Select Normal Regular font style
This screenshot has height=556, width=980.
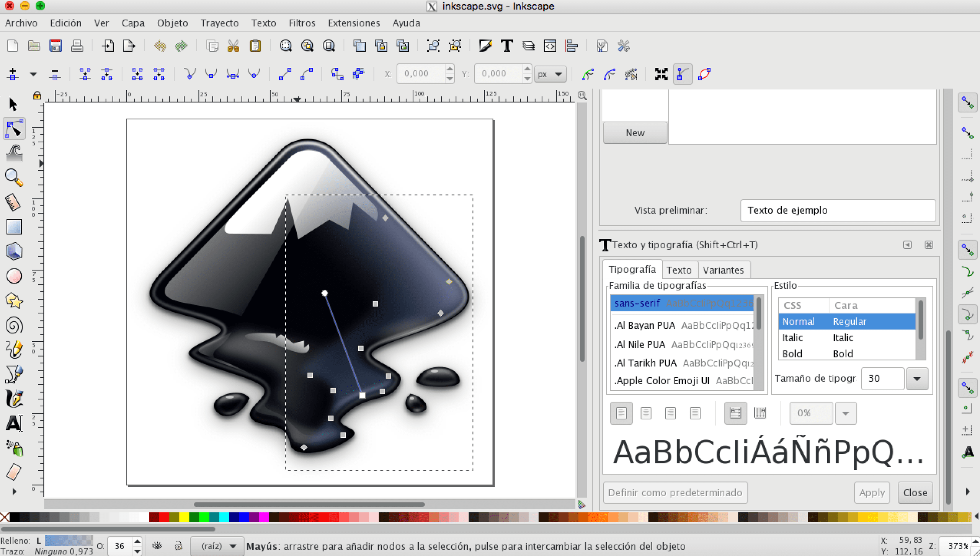[847, 321]
